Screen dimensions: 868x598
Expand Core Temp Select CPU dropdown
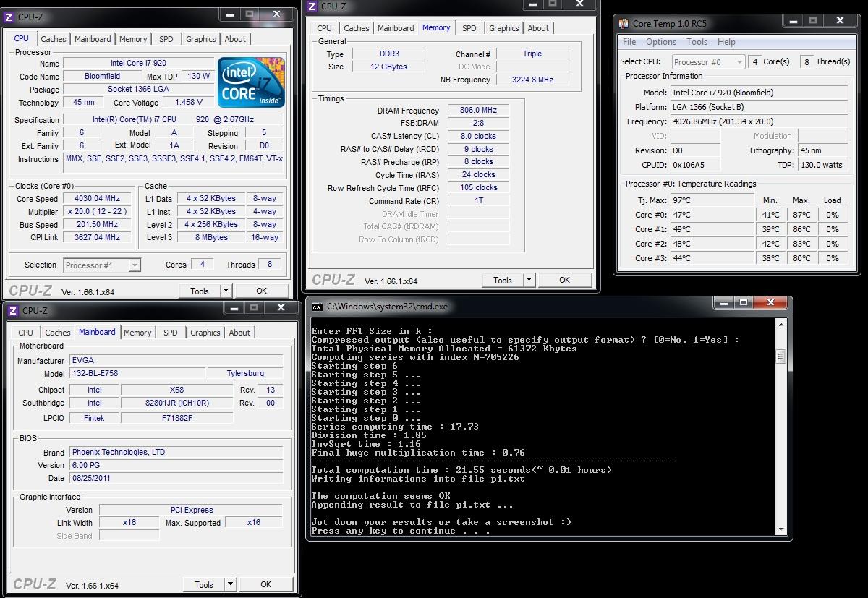[x=739, y=62]
